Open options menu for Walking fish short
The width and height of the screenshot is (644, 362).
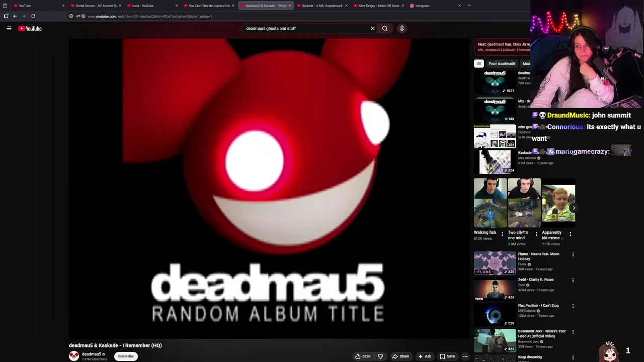pos(502,234)
